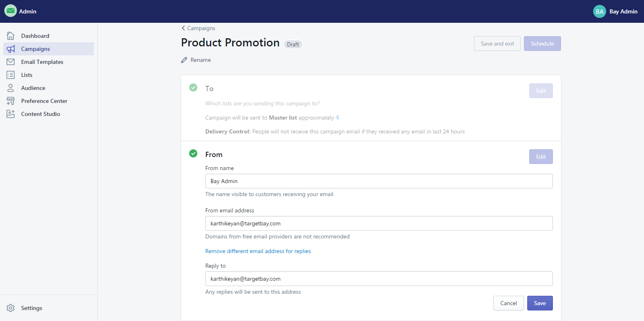644x321 pixels.
Task: Save the From settings
Action: tap(540, 303)
